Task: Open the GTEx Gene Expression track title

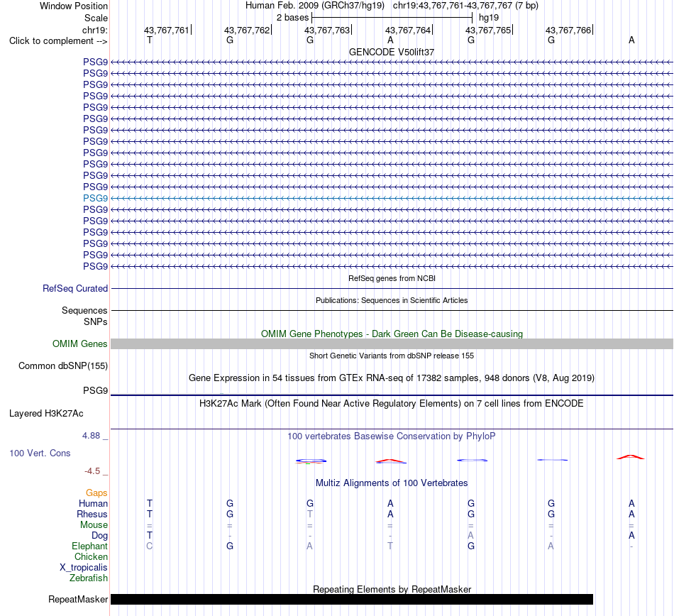Action: click(392, 378)
